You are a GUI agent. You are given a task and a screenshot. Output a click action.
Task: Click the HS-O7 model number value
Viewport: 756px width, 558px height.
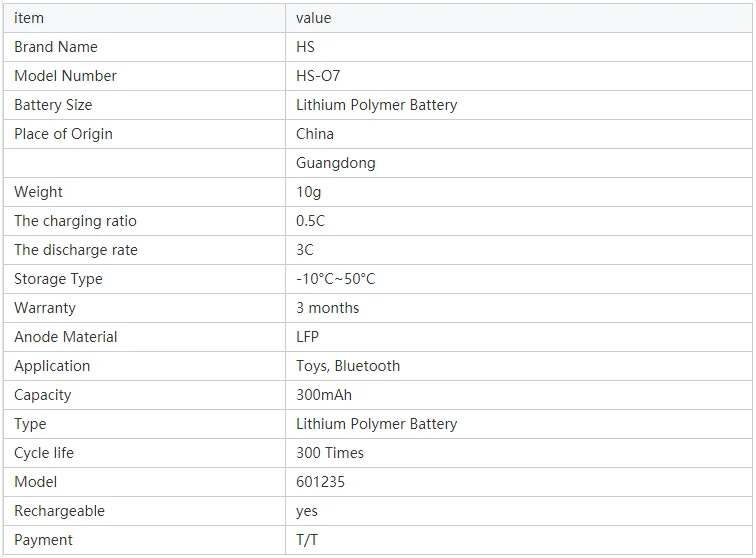318,76
